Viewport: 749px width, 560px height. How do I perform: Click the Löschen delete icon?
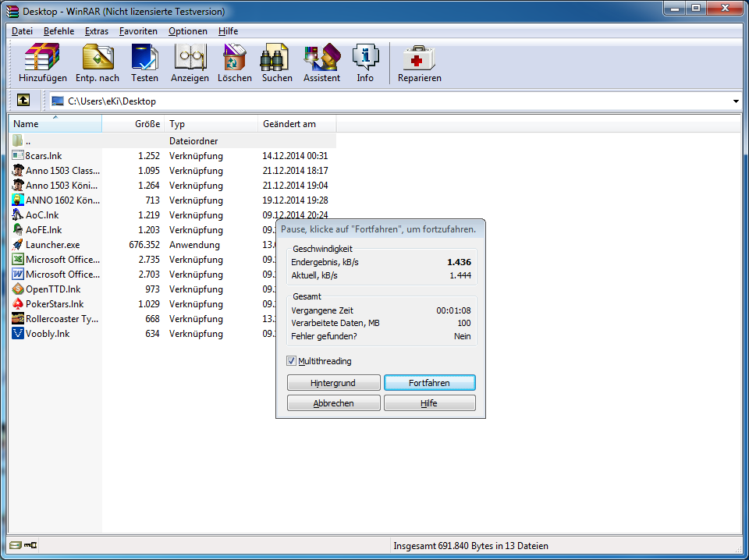235,57
